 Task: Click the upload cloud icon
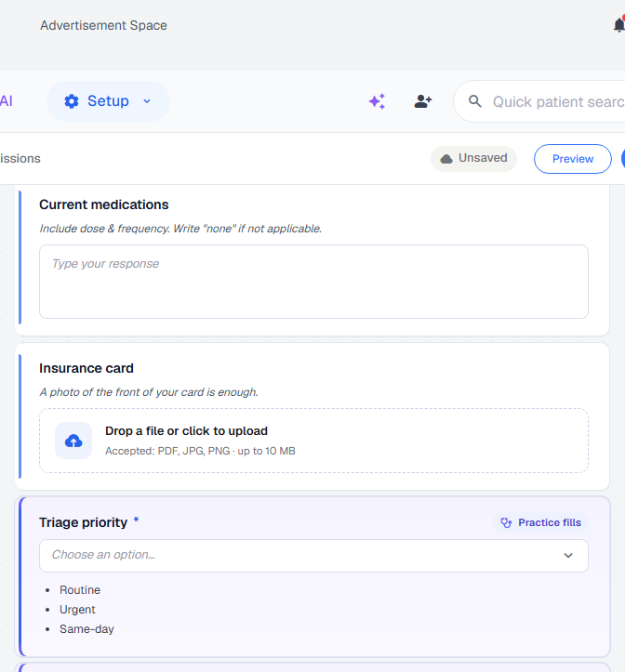coord(73,441)
